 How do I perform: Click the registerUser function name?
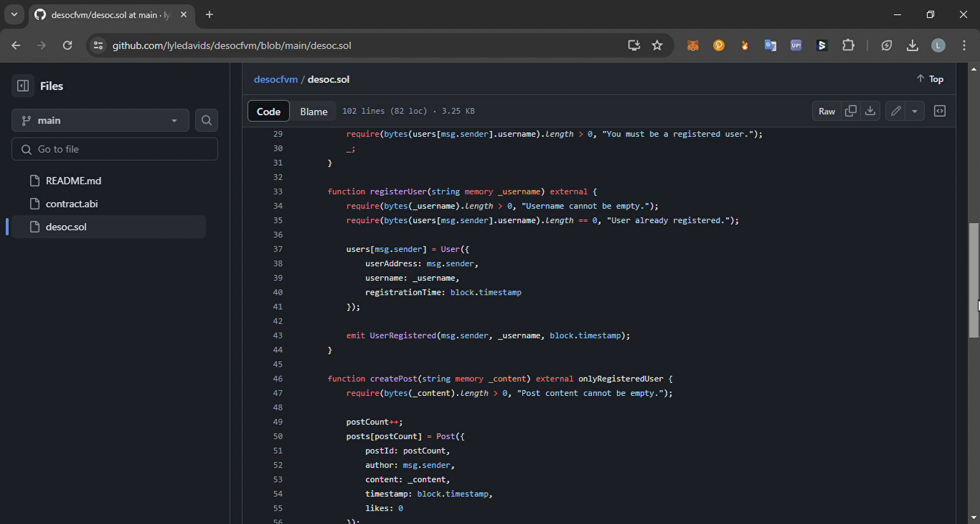(398, 192)
